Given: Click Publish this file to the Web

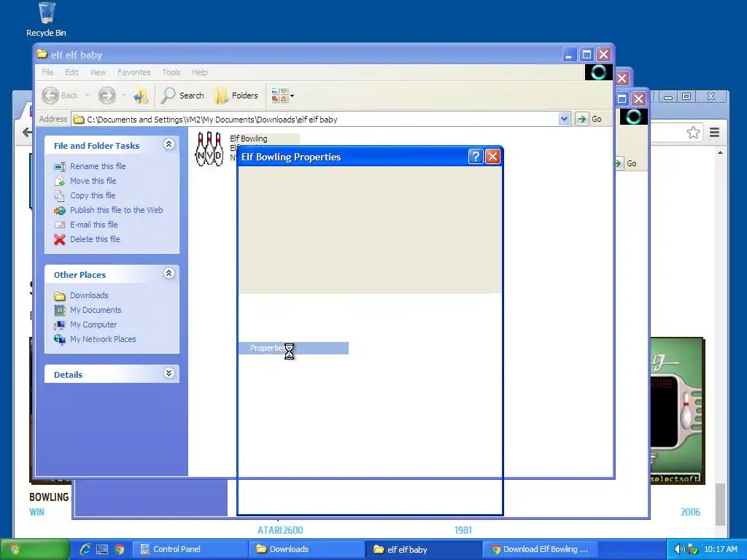Looking at the screenshot, I should (x=116, y=210).
